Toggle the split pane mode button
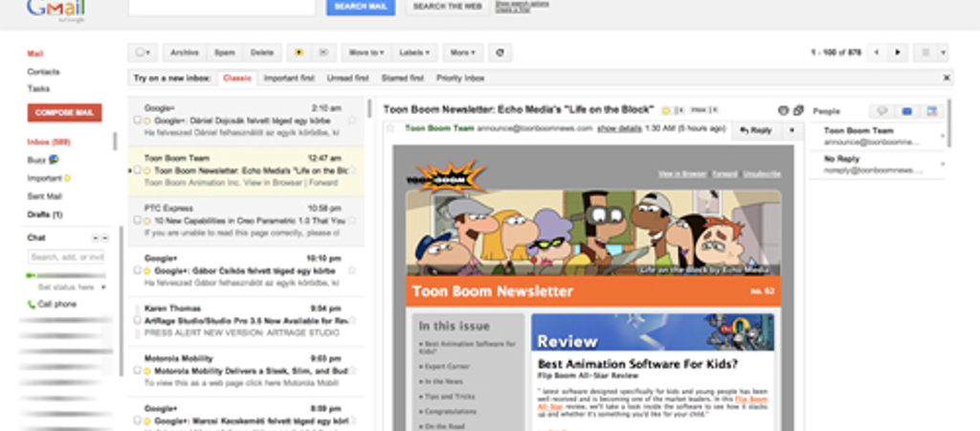 (x=925, y=53)
